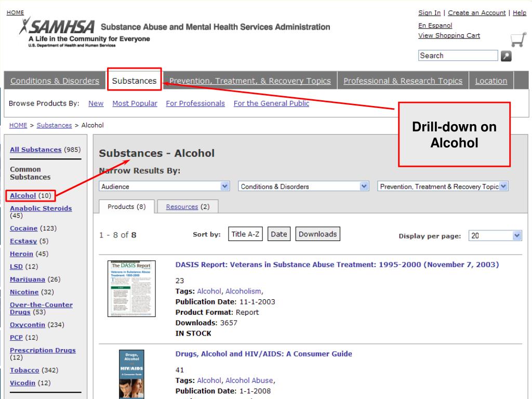Sort results by Date
Screen dimensions: 532x399
pos(279,234)
